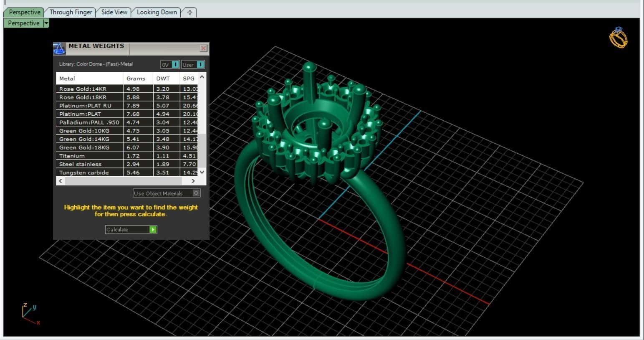
Task: Click the Metal Weights title bar
Action: pyautogui.click(x=130, y=48)
